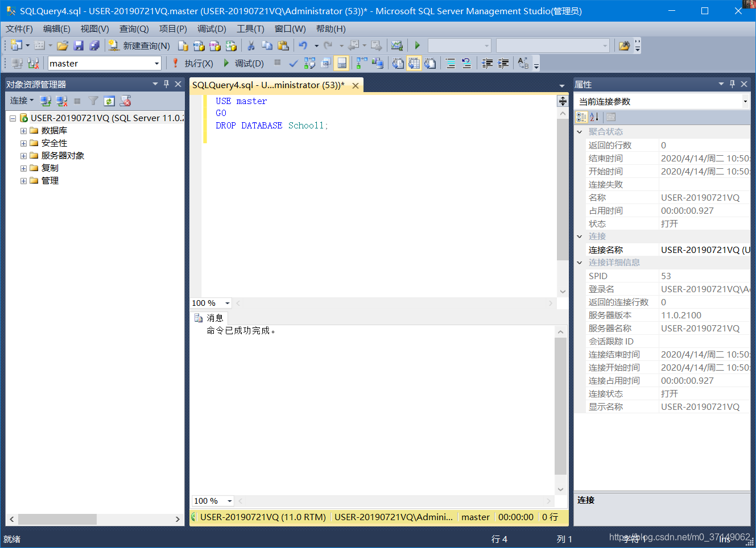Open the 帮助(H) menu
The height and width of the screenshot is (548, 756).
tap(331, 29)
